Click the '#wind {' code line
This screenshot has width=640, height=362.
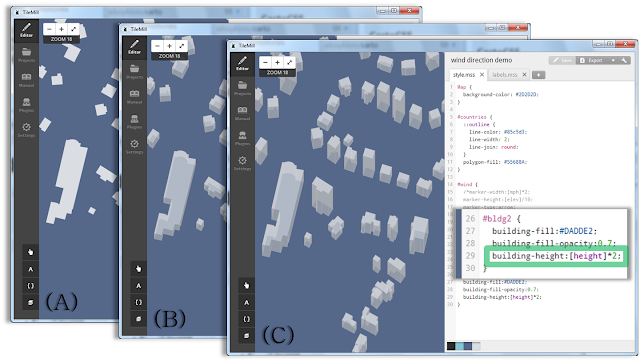coord(467,185)
